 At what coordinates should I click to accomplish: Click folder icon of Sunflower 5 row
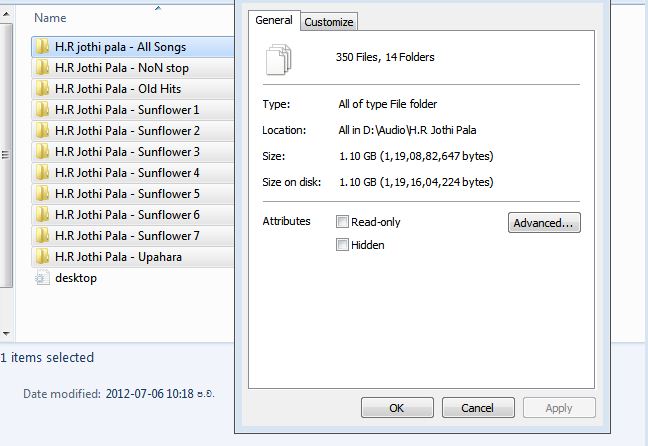point(42,194)
